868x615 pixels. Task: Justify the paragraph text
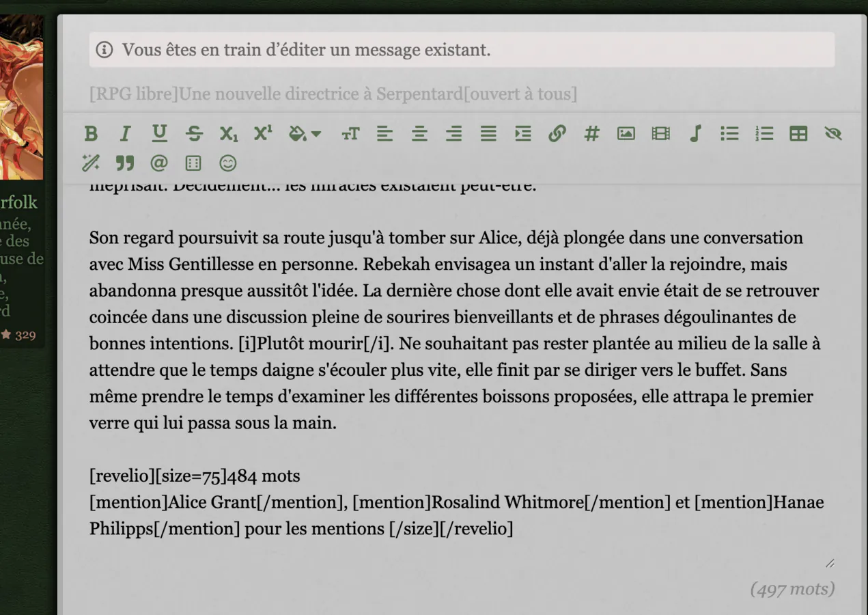point(488,134)
